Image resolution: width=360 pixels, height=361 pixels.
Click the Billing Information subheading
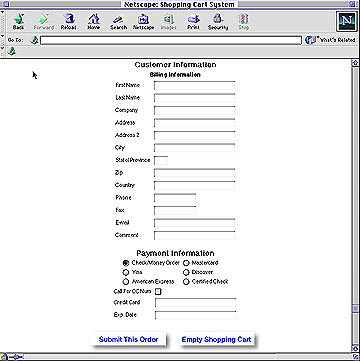pos(175,75)
